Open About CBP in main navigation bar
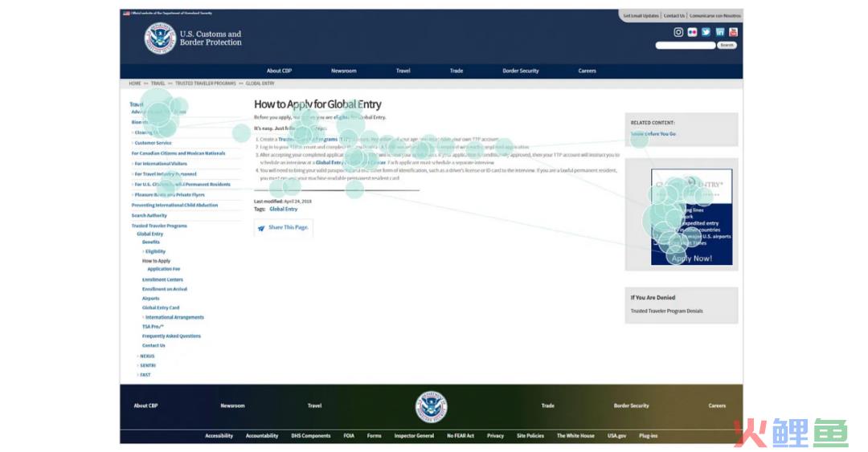868x452 pixels. click(279, 71)
